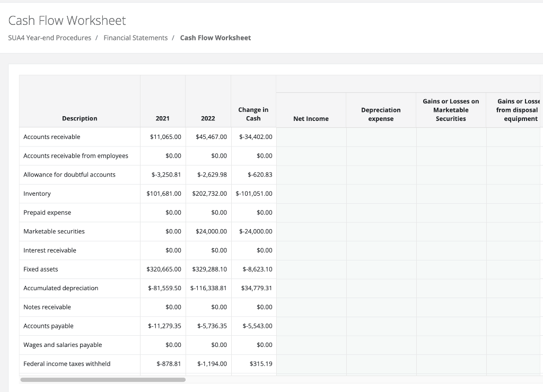
Task: Open the Financial Statements breadcrumb link
Action: [135, 38]
